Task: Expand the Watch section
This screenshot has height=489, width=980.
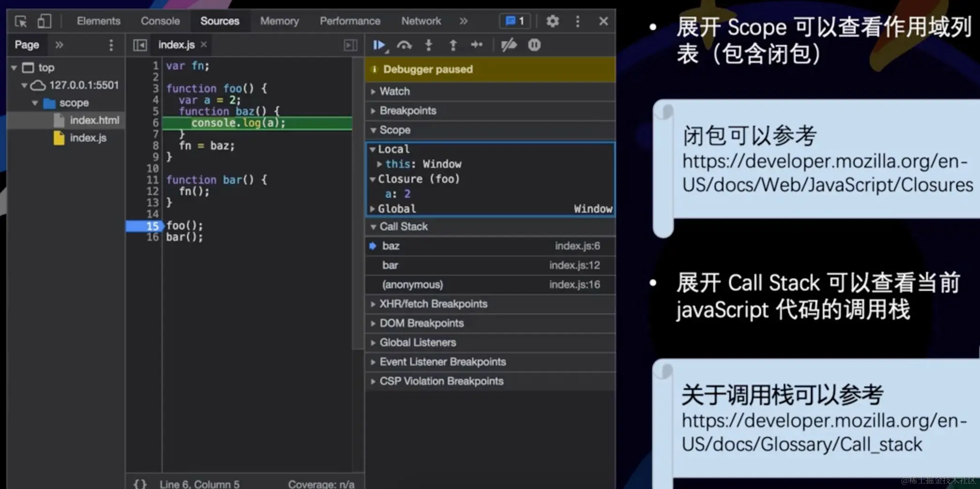Action: click(490, 91)
